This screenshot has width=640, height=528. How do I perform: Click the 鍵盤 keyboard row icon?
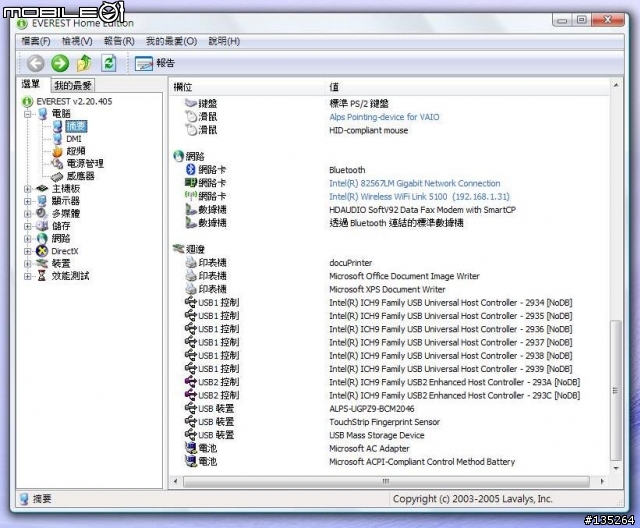(191, 103)
